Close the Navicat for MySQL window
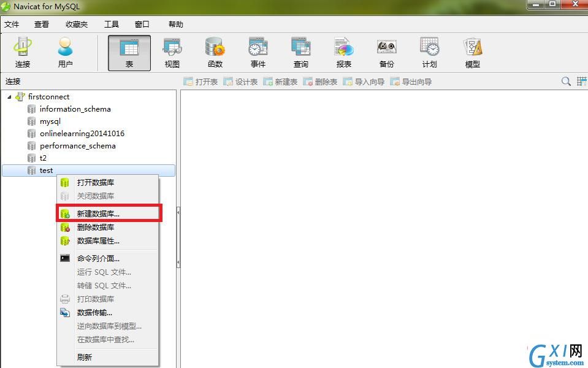 tap(575, 4)
